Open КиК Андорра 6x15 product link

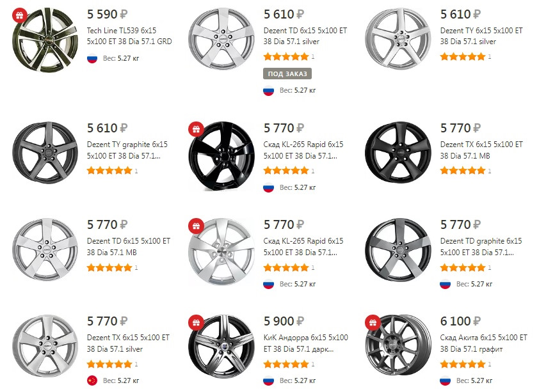point(305,343)
